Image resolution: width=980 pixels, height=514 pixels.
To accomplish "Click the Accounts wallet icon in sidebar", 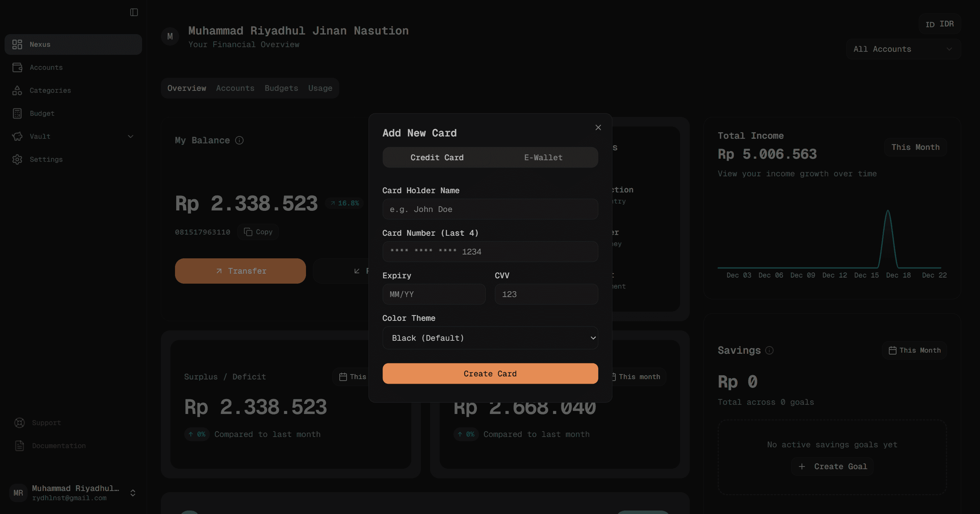I will pos(17,67).
